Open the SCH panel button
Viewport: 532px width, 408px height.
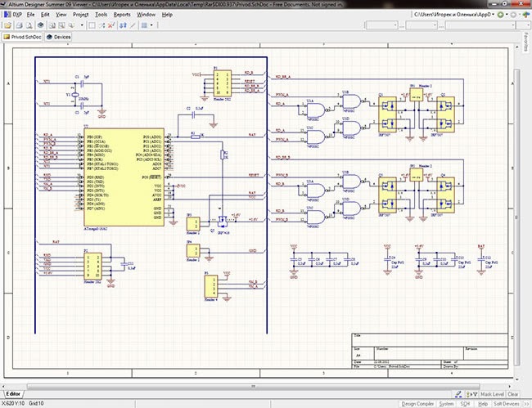[x=465, y=404]
